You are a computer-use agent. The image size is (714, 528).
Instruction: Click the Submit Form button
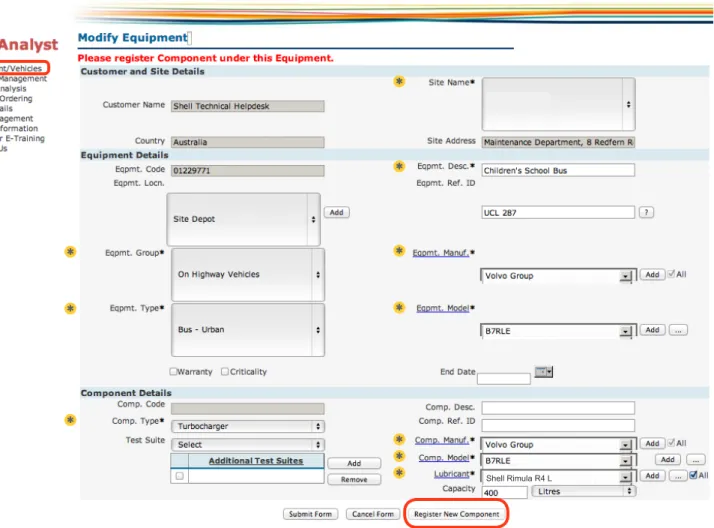pos(311,514)
